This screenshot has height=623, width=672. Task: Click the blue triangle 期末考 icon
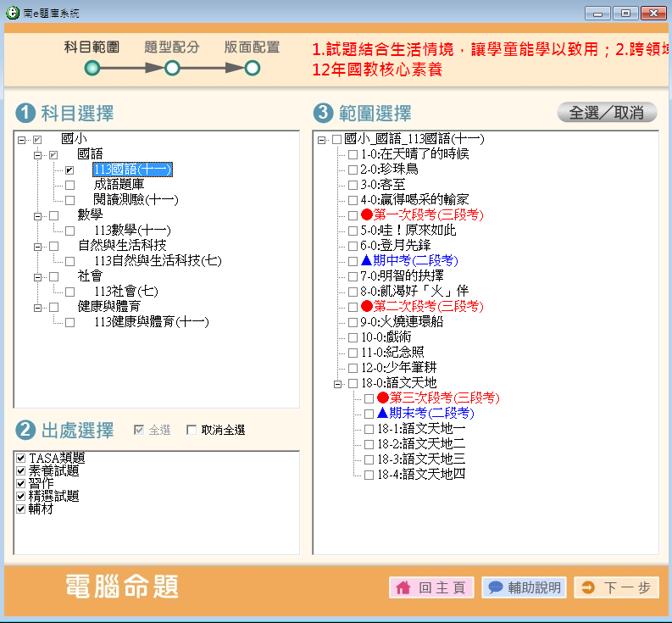(382, 414)
